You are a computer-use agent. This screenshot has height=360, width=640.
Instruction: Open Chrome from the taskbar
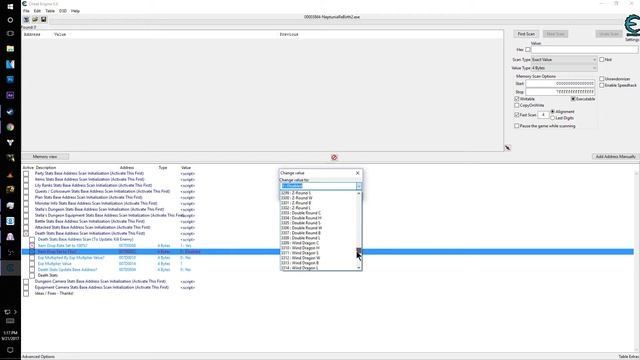coord(10,127)
